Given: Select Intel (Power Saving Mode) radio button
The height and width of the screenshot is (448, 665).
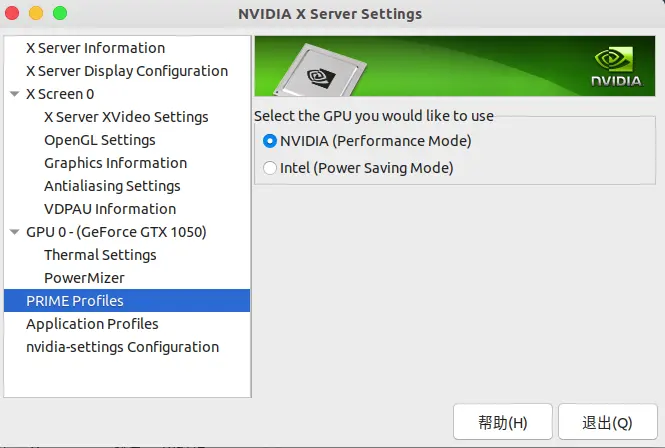Looking at the screenshot, I should [x=270, y=168].
